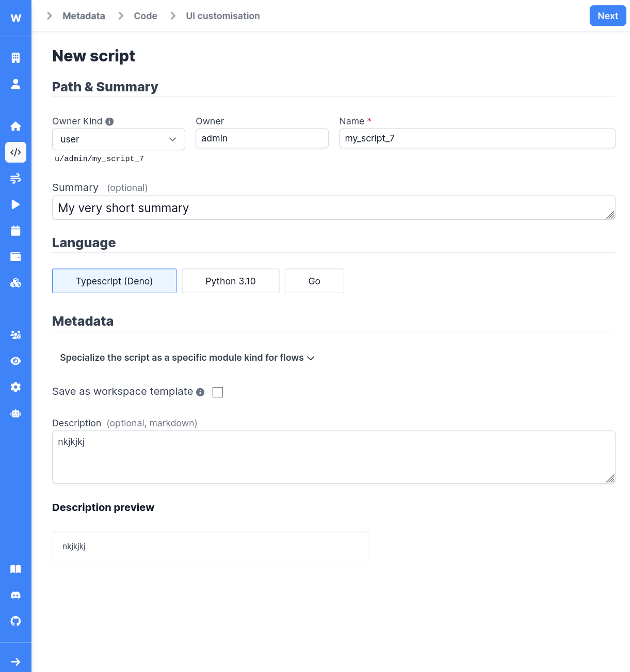Select the Python 3.10 language option
This screenshot has width=630, height=672.
230,281
